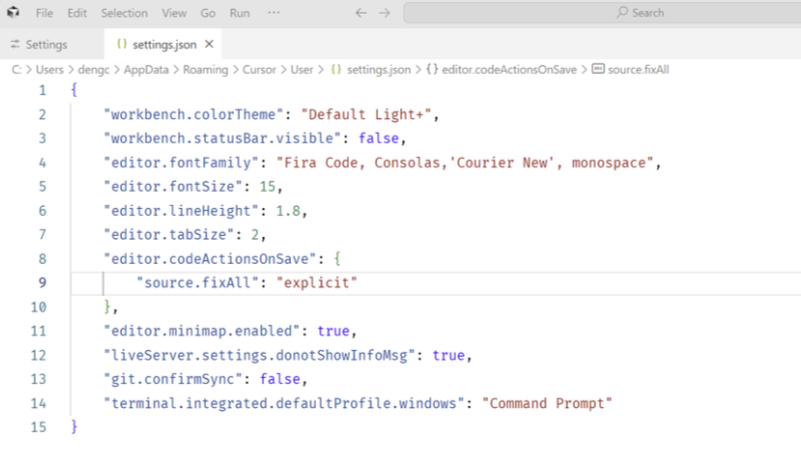Click line number 15 in gutter
This screenshot has width=801, height=474.
tap(38, 427)
